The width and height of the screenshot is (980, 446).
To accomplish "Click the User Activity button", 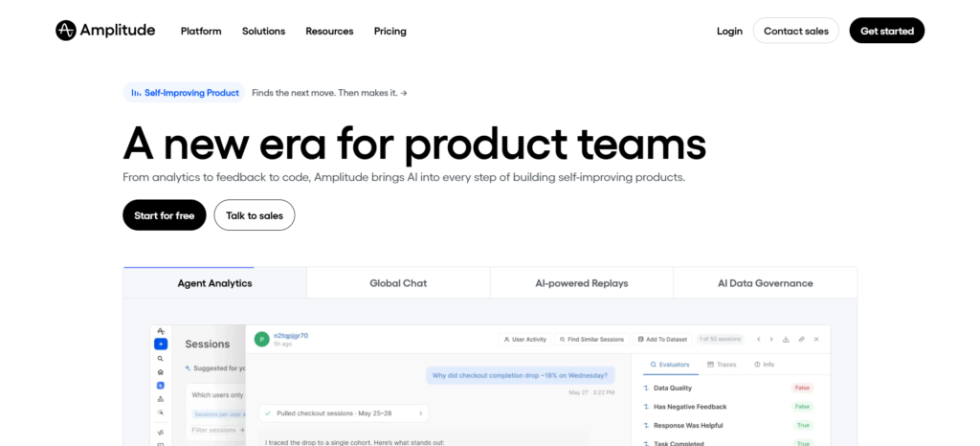I will [525, 339].
